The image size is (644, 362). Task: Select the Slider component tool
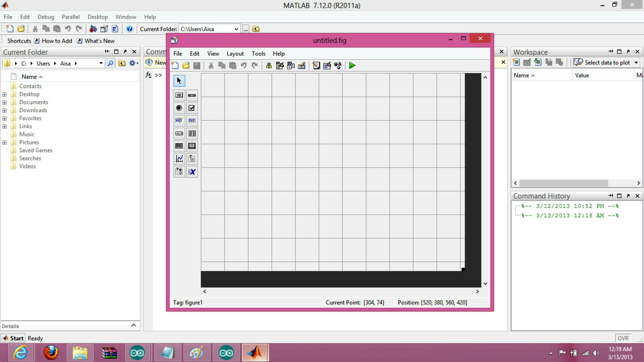[192, 95]
